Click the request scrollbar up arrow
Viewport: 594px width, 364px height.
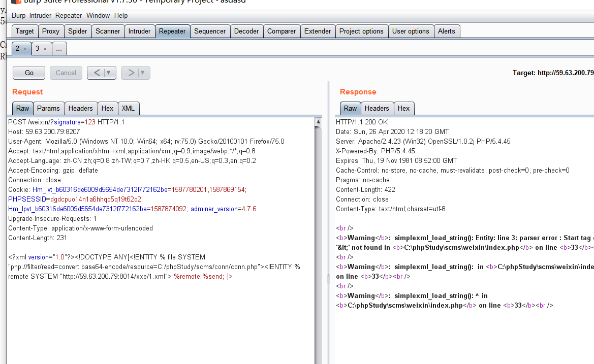point(318,122)
